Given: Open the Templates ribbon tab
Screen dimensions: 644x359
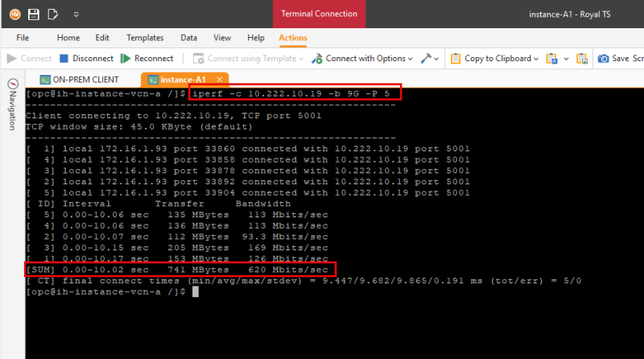Looking at the screenshot, I should tap(145, 38).
